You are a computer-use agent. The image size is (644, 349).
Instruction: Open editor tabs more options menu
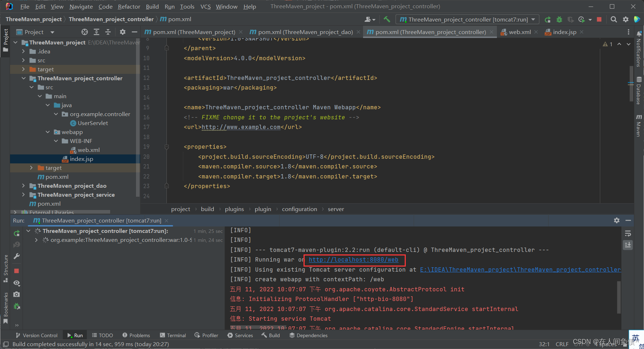pos(629,32)
